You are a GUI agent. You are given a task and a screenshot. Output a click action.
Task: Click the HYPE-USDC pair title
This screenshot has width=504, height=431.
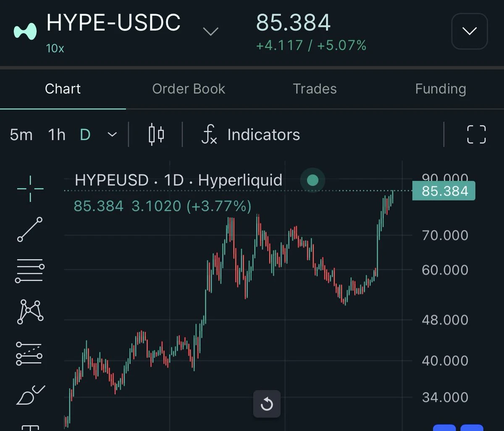tap(113, 23)
